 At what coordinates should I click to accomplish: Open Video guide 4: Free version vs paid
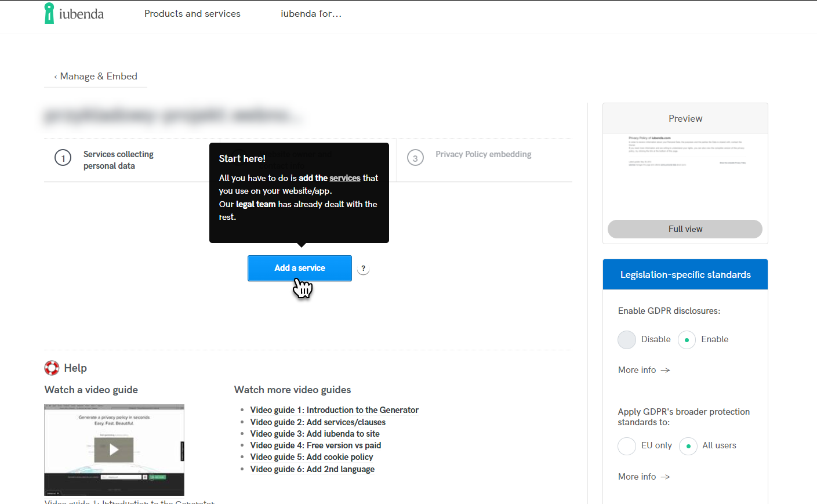click(x=316, y=445)
